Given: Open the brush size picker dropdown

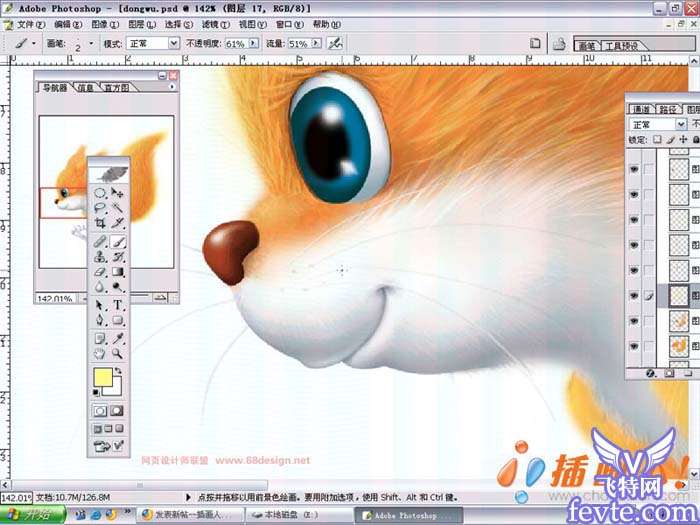Looking at the screenshot, I should [x=91, y=43].
